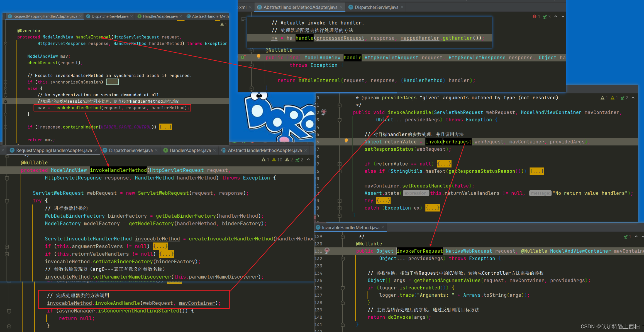Close RequestMappingHandlerAdapter.java tab in top-left editor

tap(80, 16)
